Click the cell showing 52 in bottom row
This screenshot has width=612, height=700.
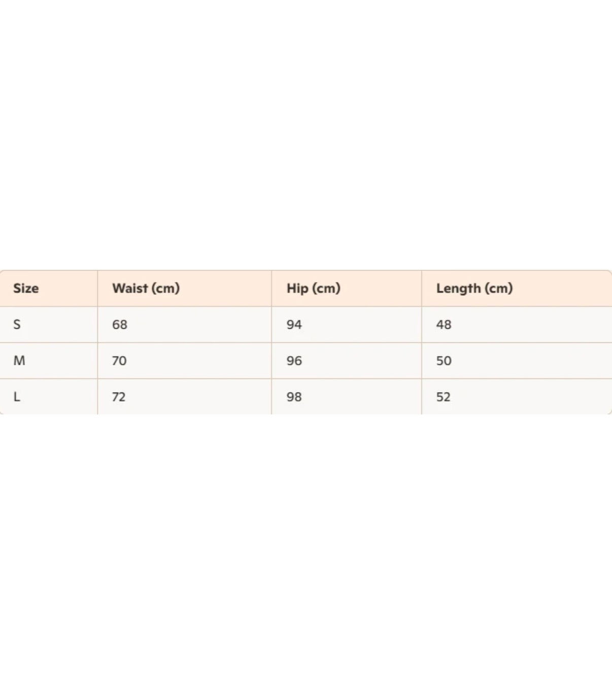[517, 397]
